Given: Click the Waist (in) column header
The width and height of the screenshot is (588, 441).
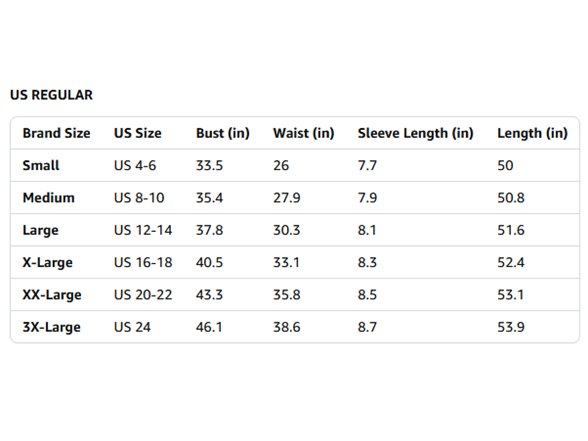Looking at the screenshot, I should point(303,133).
